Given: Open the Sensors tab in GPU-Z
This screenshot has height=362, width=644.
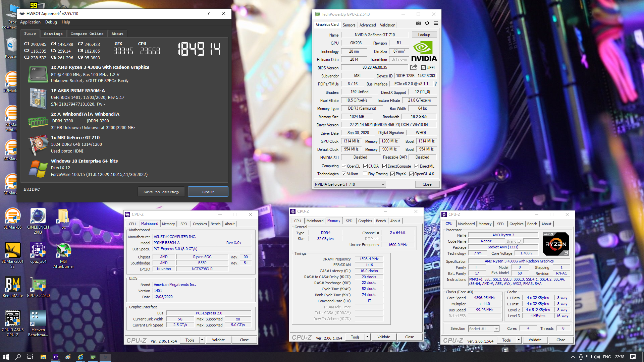Looking at the screenshot, I should tap(349, 25).
